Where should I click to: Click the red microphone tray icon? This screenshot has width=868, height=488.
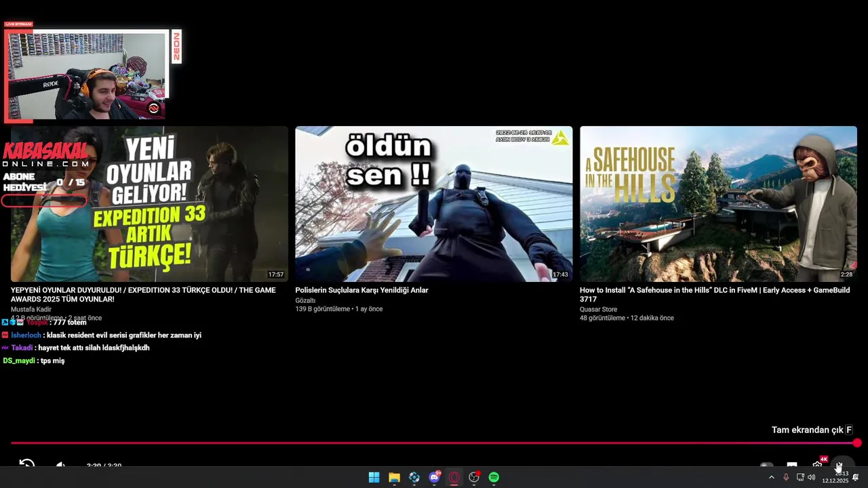pos(786,477)
